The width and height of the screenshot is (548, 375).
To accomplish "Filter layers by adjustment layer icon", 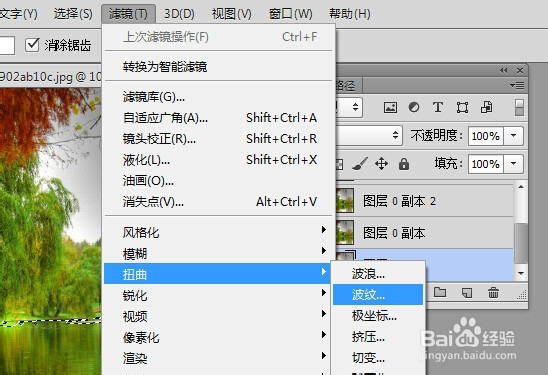I will pyautogui.click(x=414, y=107).
